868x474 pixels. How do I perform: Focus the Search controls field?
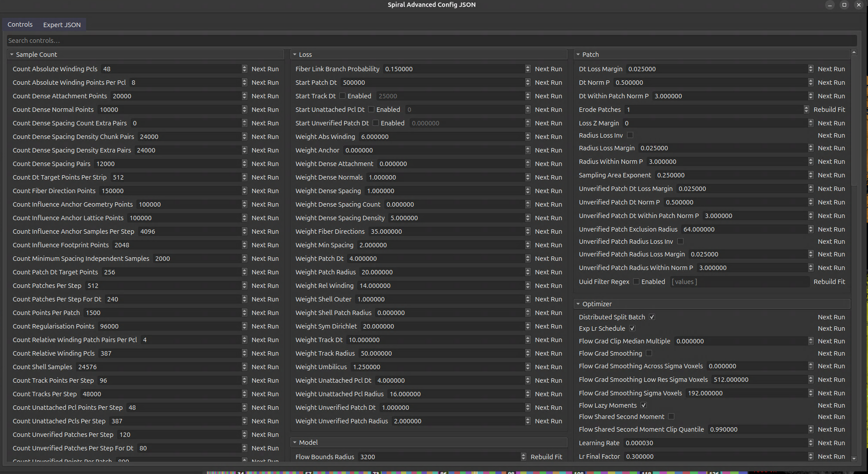[x=432, y=40]
